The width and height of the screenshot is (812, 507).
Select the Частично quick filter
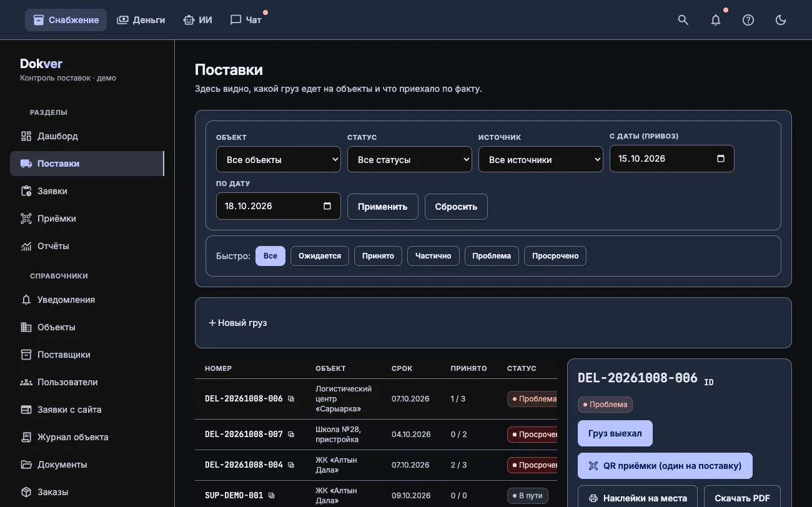[433, 256]
